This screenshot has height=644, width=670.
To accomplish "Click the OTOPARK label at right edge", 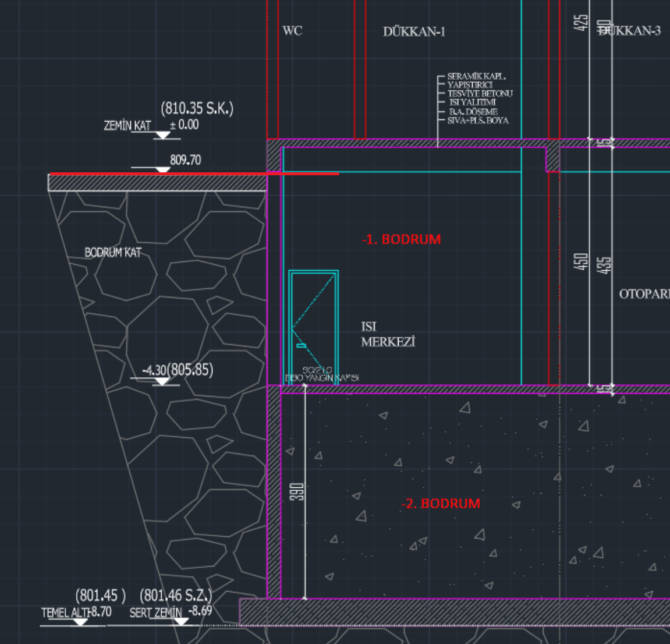I will pos(644,294).
